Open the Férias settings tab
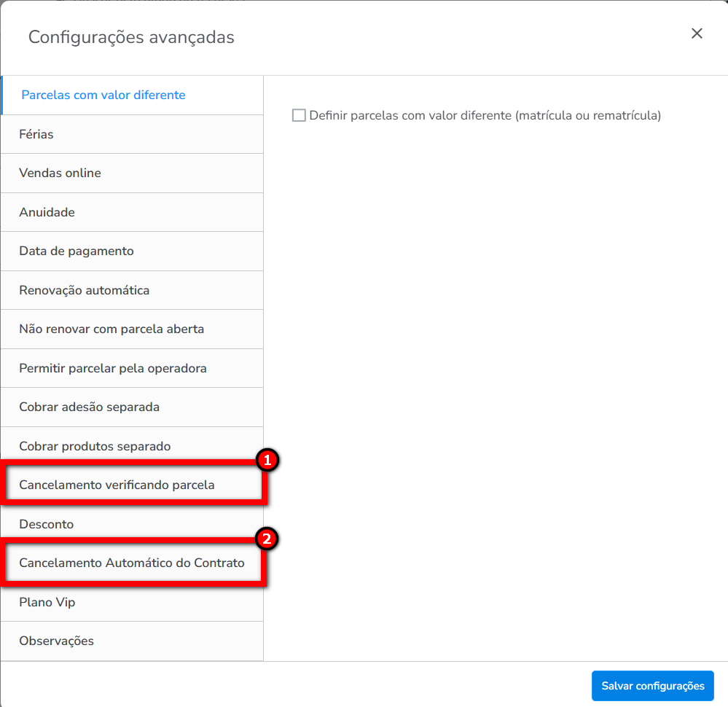 tap(36, 134)
